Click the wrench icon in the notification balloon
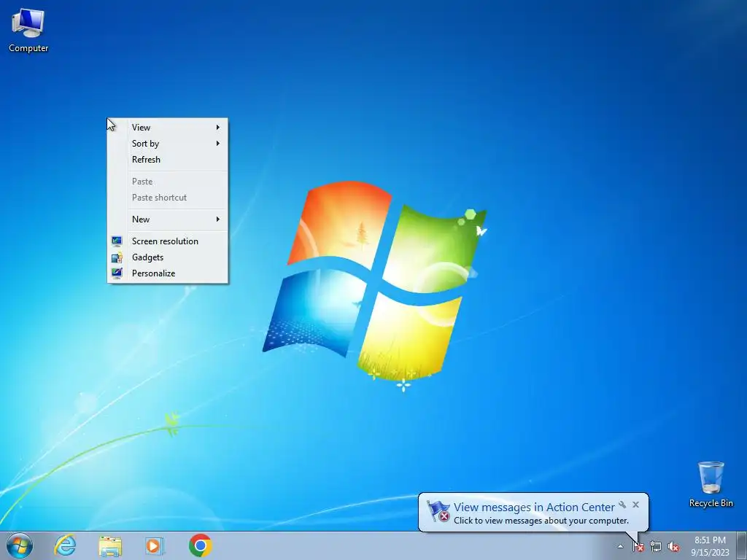Image resolution: width=747 pixels, height=560 pixels. click(x=622, y=505)
